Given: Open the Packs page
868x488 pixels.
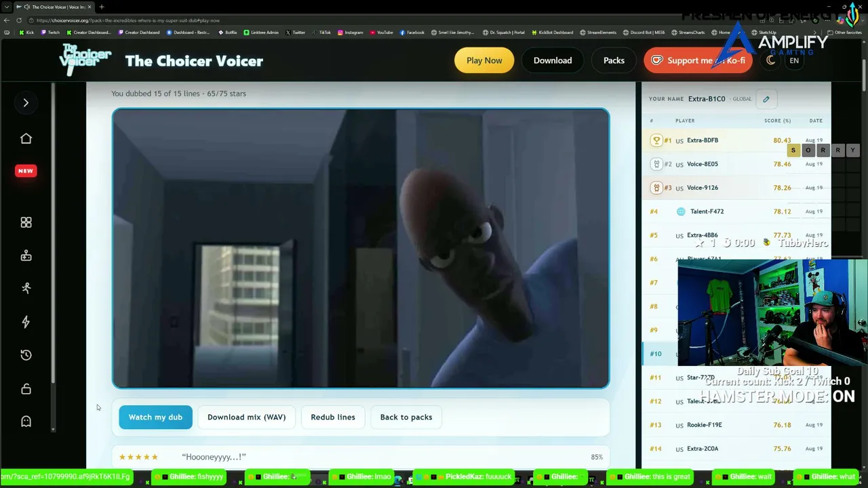Looking at the screenshot, I should click(x=614, y=60).
